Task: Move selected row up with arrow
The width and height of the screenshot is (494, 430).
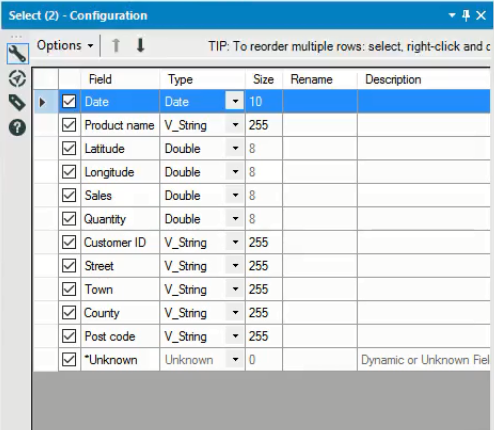Action: pos(116,45)
